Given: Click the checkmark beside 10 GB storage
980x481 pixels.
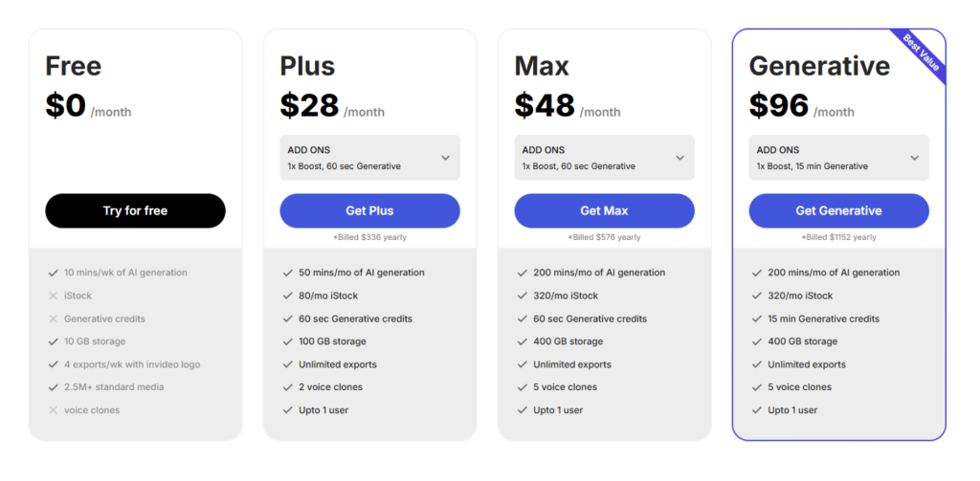Looking at the screenshot, I should (x=54, y=341).
